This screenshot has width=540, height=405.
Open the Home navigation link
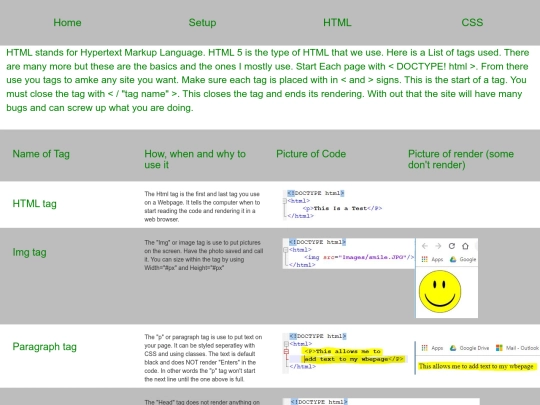pyautogui.click(x=67, y=23)
